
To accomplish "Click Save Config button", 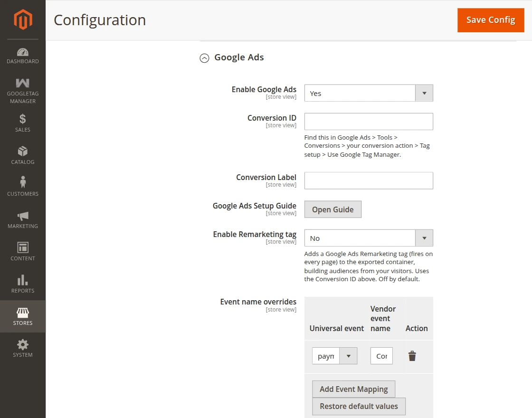I will click(x=491, y=20).
